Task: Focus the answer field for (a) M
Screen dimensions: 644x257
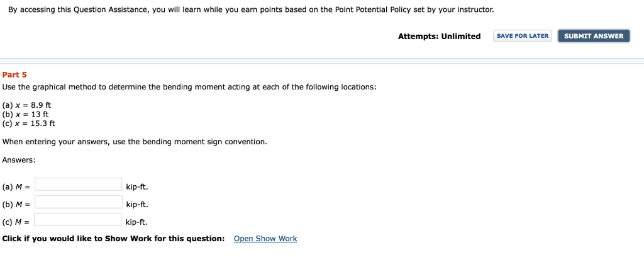Action: 79,185
